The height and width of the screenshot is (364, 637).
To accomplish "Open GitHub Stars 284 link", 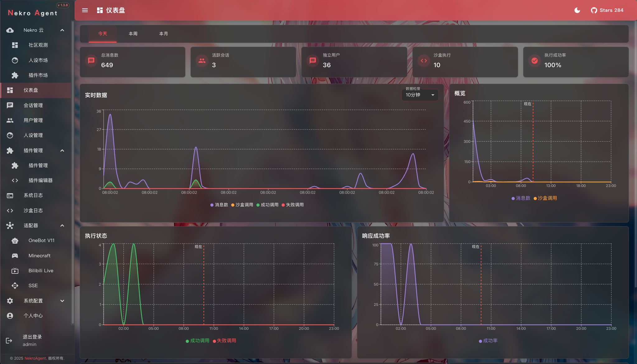I will click(x=607, y=10).
